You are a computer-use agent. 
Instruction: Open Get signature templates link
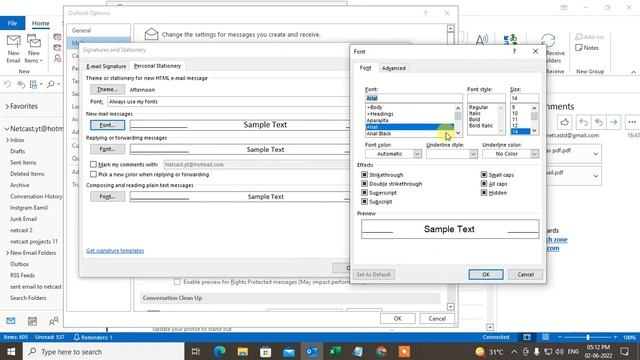tap(115, 251)
